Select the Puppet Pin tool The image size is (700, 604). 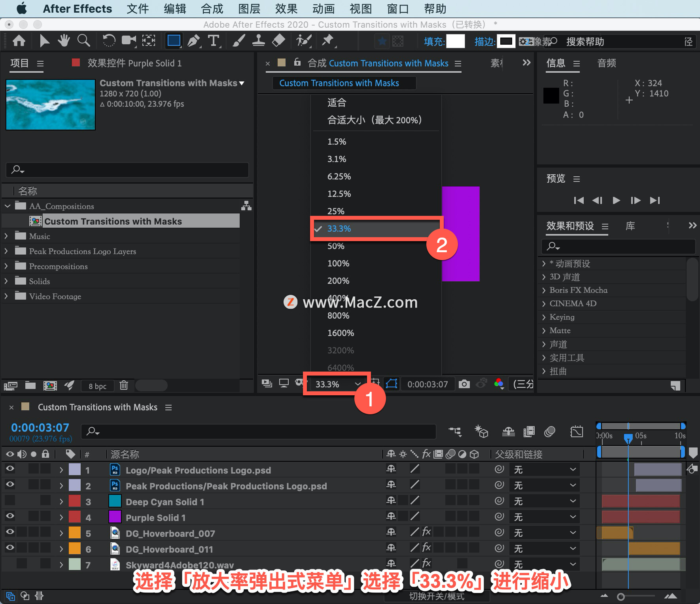click(328, 40)
